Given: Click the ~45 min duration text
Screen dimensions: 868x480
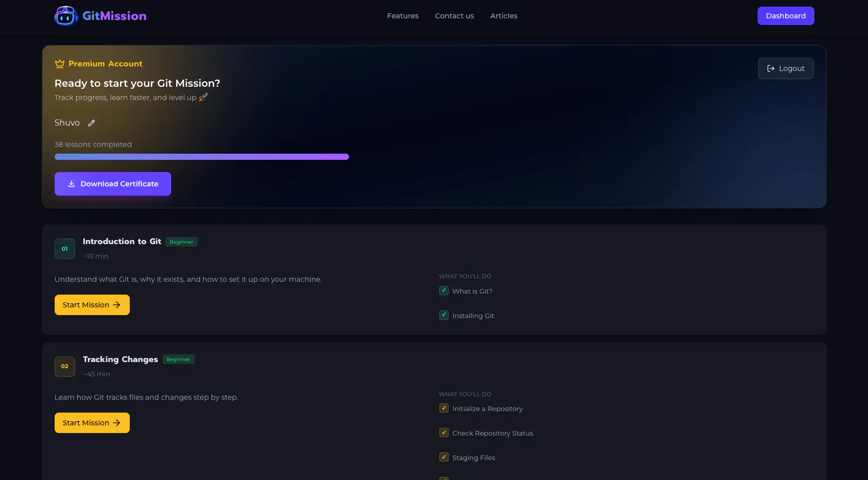Looking at the screenshot, I should click(97, 374).
